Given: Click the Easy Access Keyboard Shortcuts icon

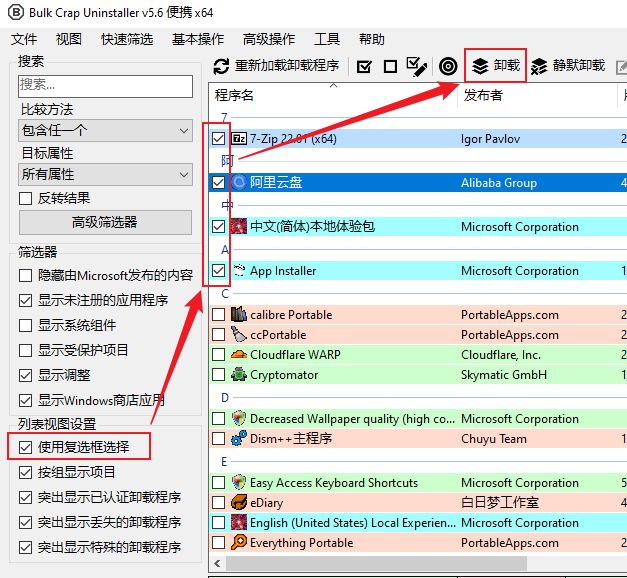Looking at the screenshot, I should (239, 482).
